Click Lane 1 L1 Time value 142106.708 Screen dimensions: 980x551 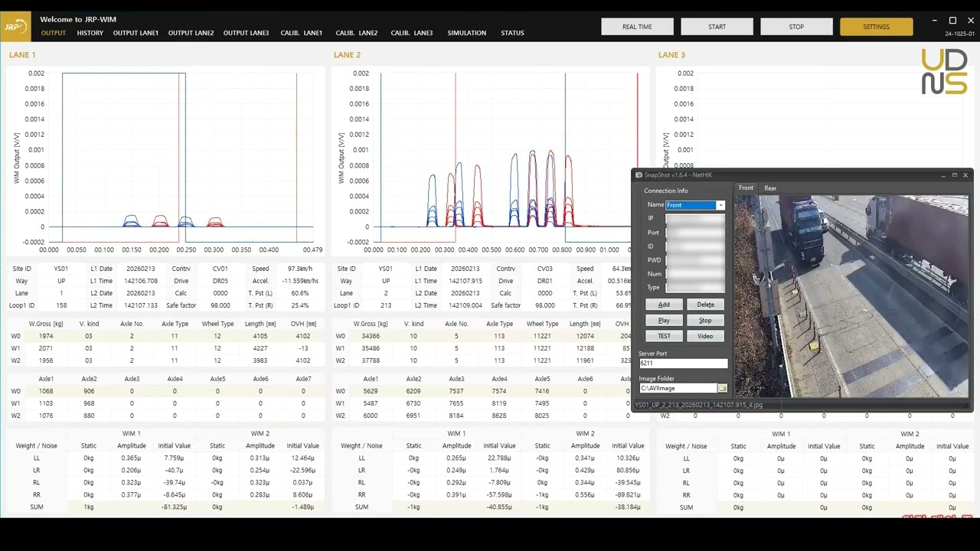[140, 281]
